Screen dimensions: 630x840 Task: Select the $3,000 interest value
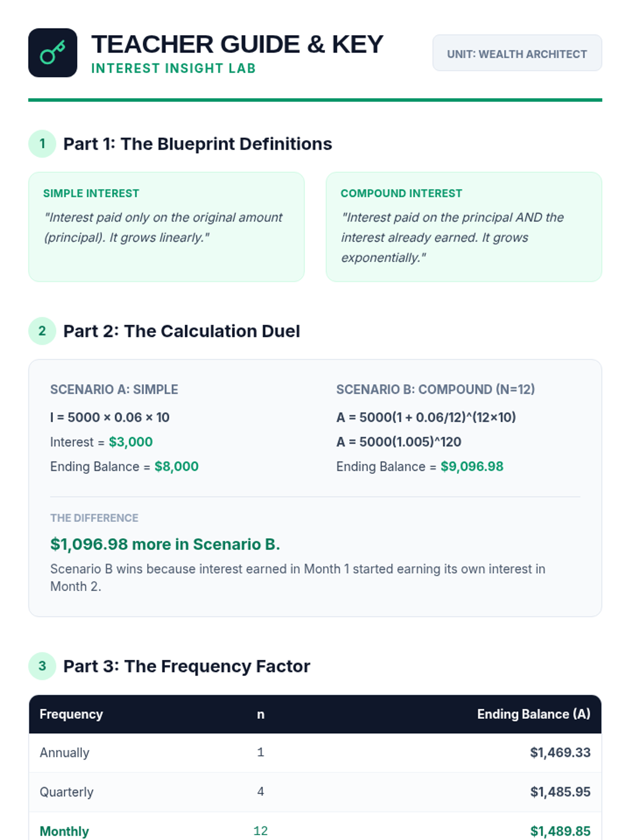(131, 442)
